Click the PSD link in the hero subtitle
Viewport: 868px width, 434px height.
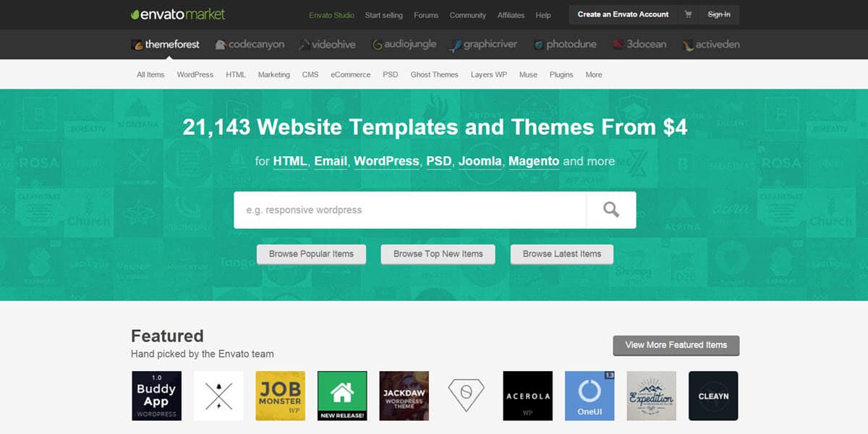(439, 161)
